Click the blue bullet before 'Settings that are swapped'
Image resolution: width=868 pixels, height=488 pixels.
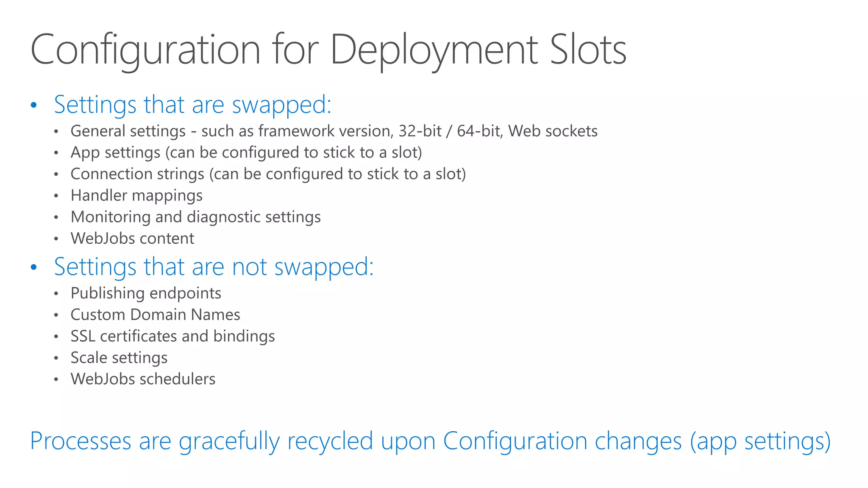[34, 105]
